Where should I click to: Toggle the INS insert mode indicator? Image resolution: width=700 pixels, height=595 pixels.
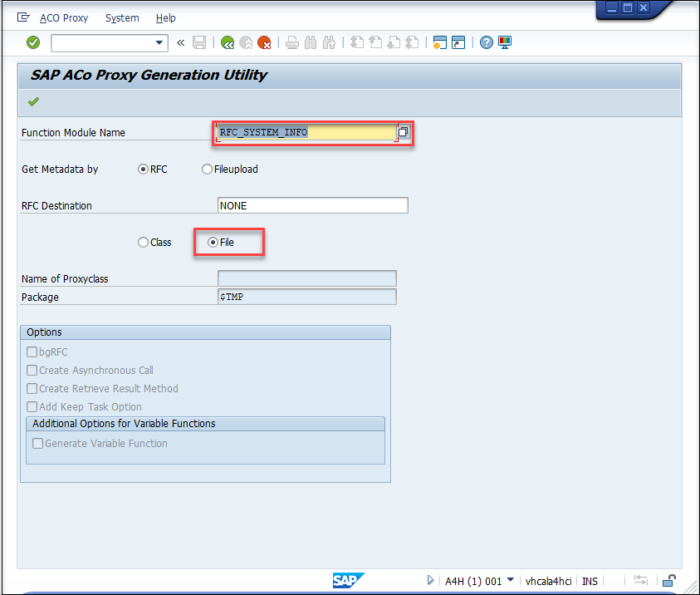[x=590, y=581]
